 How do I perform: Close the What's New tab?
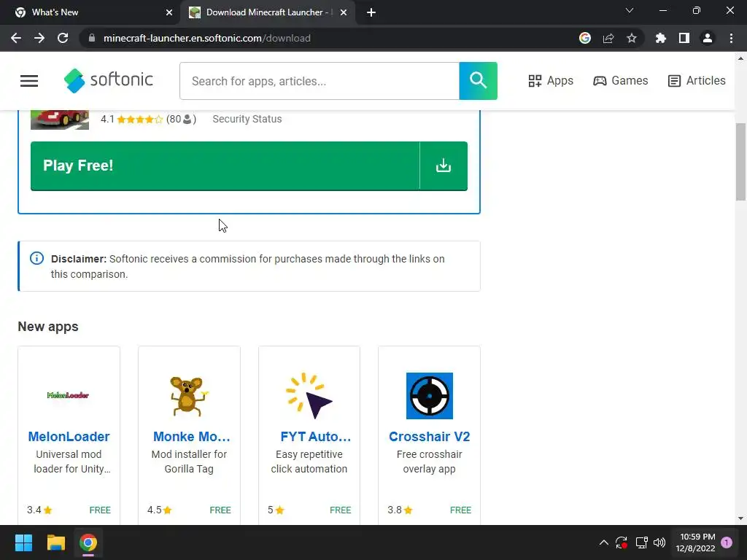(x=169, y=12)
